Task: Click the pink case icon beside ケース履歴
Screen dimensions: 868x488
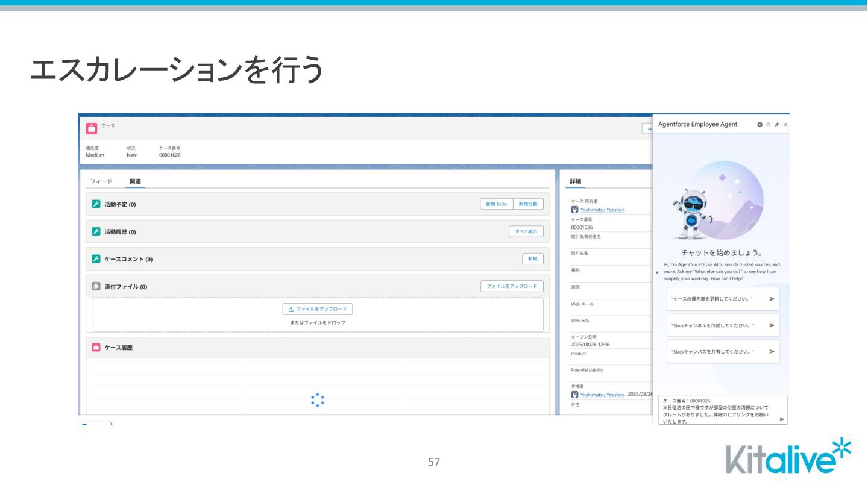Action: (x=96, y=347)
